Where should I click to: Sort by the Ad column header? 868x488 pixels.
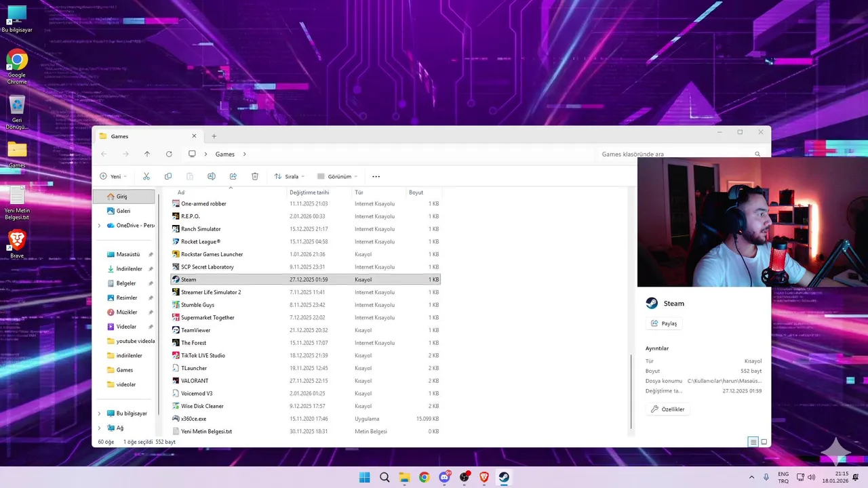coord(181,192)
